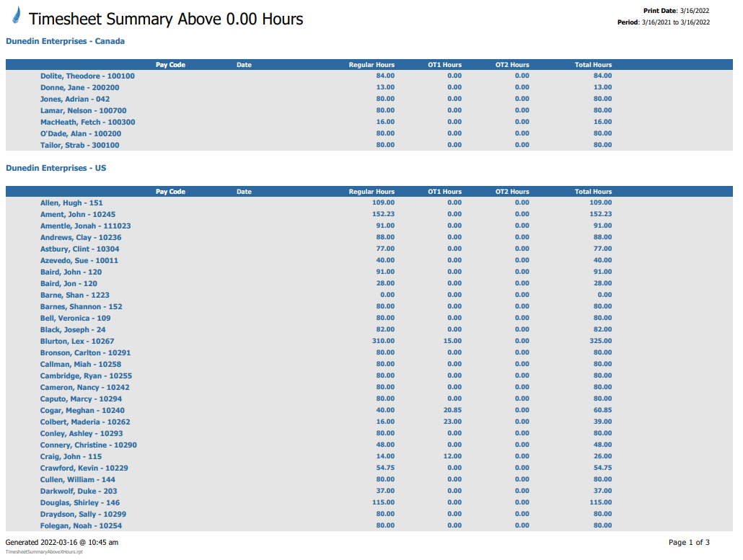Click the Print Date value at top right

(x=695, y=11)
